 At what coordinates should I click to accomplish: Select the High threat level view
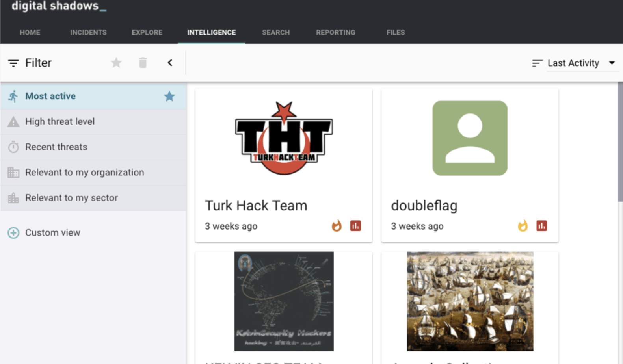point(93,122)
